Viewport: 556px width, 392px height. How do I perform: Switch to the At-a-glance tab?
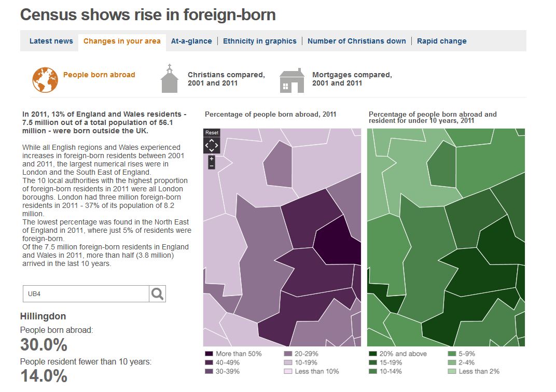[x=191, y=41]
